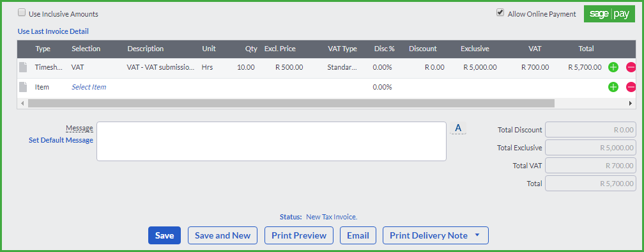Click Use Last Invoice Detail link
The width and height of the screenshot is (644, 252).
coord(53,31)
